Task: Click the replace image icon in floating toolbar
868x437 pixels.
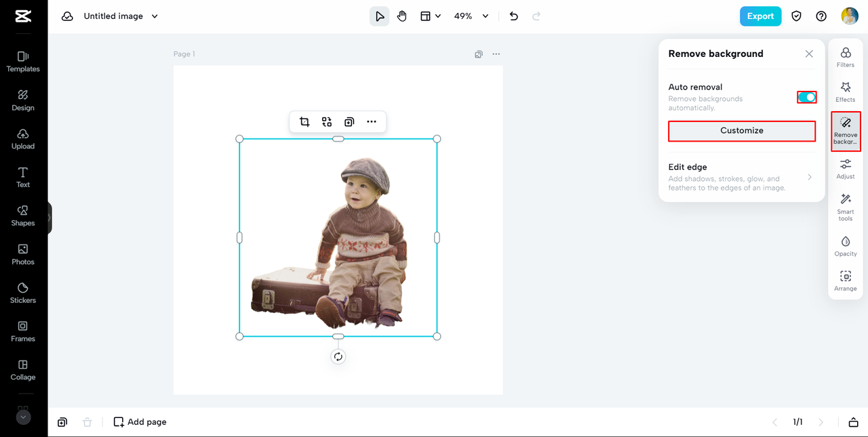Action: (x=327, y=122)
